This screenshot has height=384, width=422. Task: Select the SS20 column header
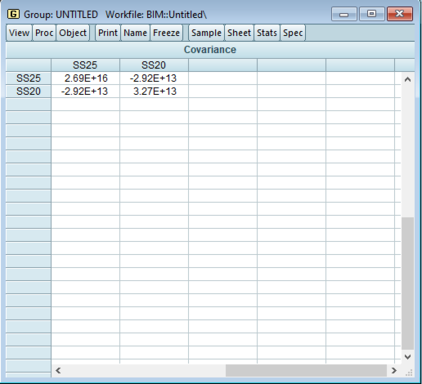point(154,65)
